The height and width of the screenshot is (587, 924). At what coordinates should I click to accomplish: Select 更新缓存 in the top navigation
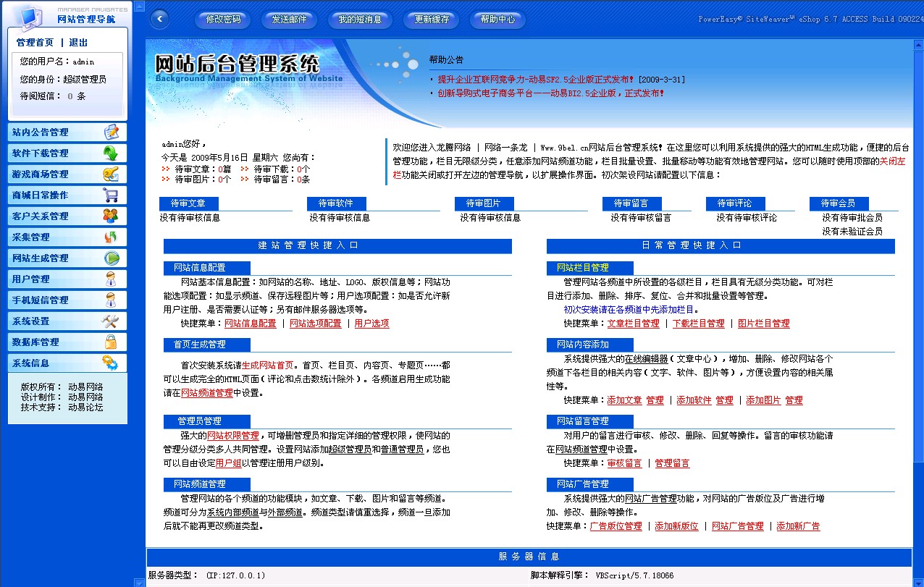pyautogui.click(x=432, y=20)
